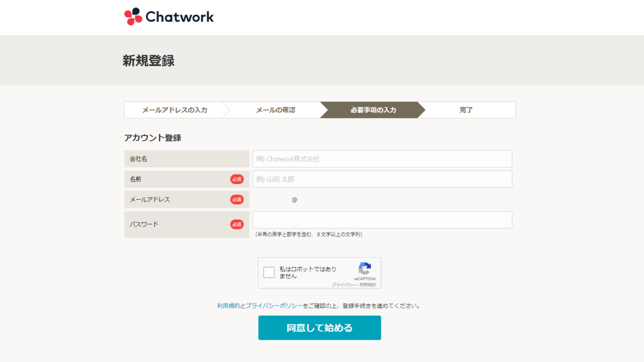Viewport: 644px width, 362px height.
Task: Click the reCAPTCHA logo icon
Action: [x=365, y=268]
